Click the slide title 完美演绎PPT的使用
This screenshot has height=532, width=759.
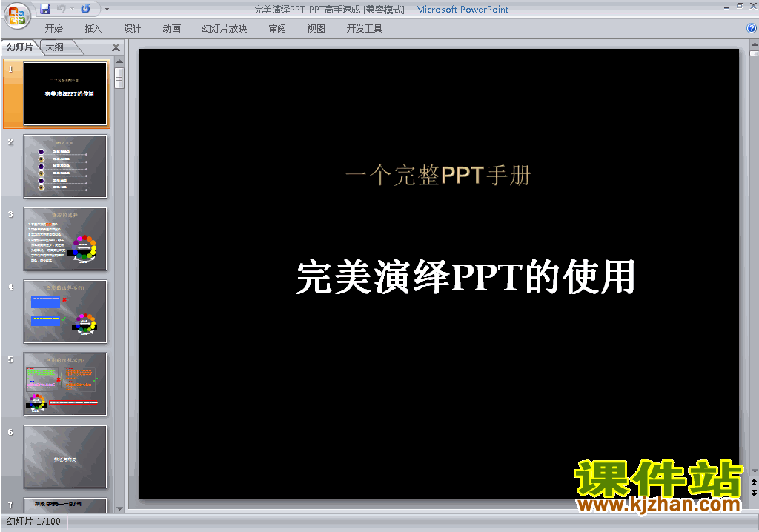pos(465,277)
